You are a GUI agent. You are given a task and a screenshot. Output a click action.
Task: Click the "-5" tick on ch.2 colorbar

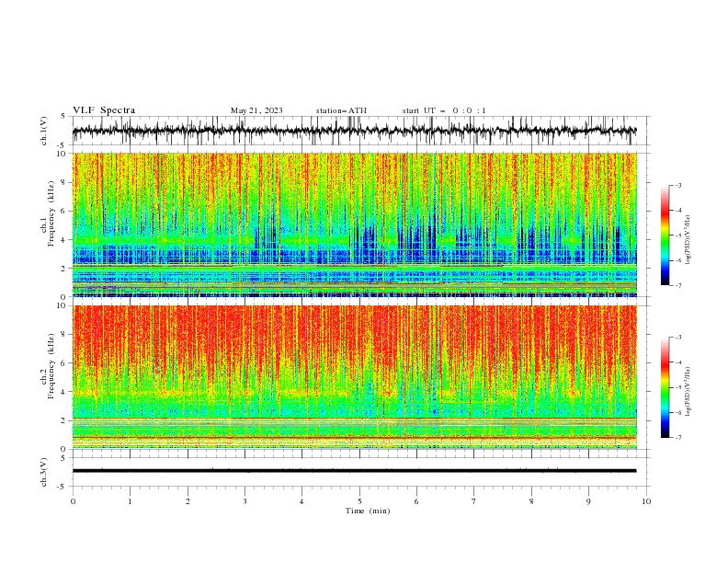click(677, 387)
